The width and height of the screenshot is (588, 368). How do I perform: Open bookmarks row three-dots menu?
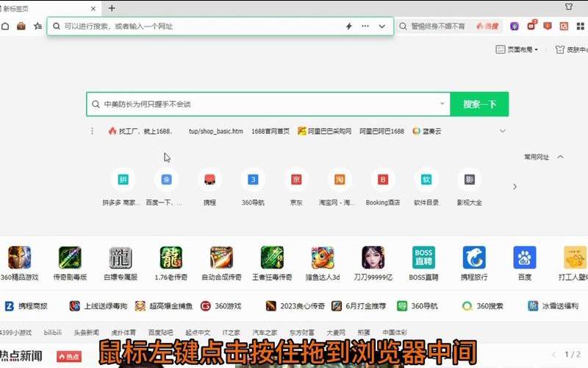point(93,131)
